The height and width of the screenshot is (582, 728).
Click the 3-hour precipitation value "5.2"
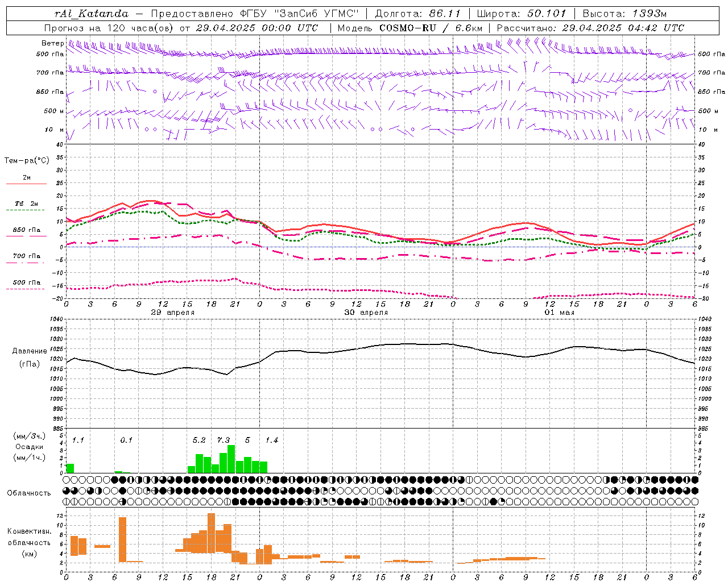click(x=199, y=440)
